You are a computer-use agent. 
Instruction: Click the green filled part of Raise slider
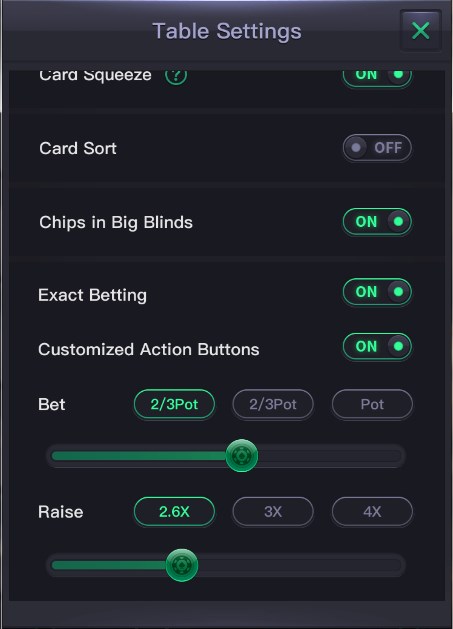point(109,565)
